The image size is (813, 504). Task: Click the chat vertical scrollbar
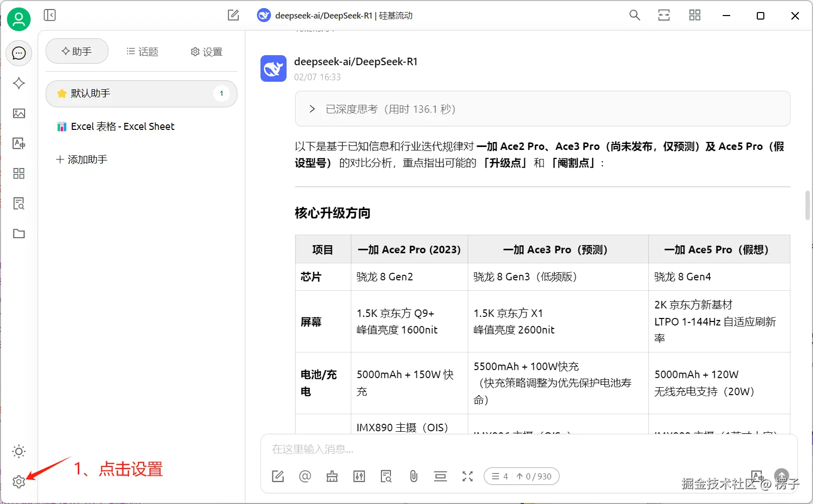click(x=807, y=205)
